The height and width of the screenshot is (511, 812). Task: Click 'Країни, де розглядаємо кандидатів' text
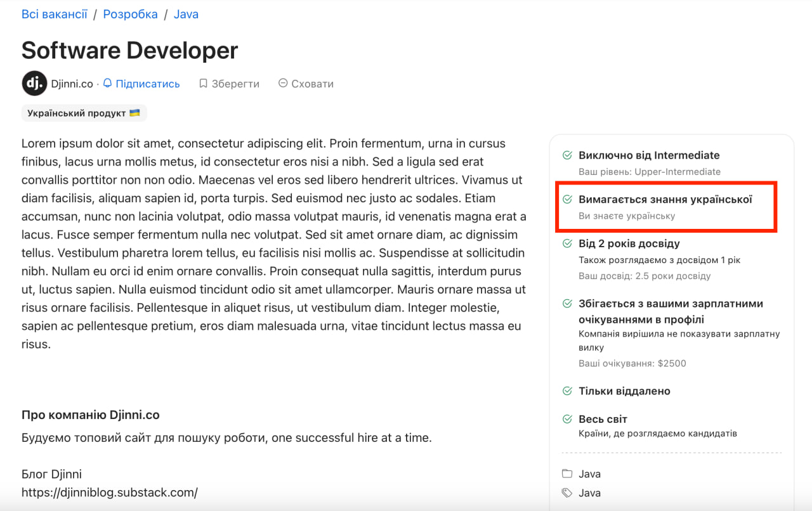[658, 434]
